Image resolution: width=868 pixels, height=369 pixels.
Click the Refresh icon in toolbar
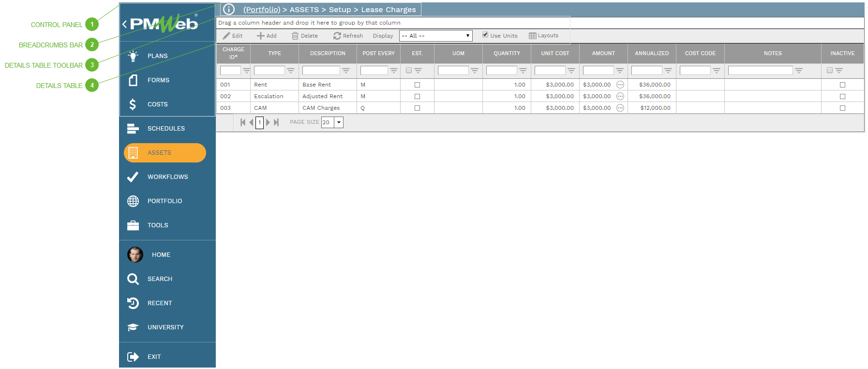tap(337, 36)
